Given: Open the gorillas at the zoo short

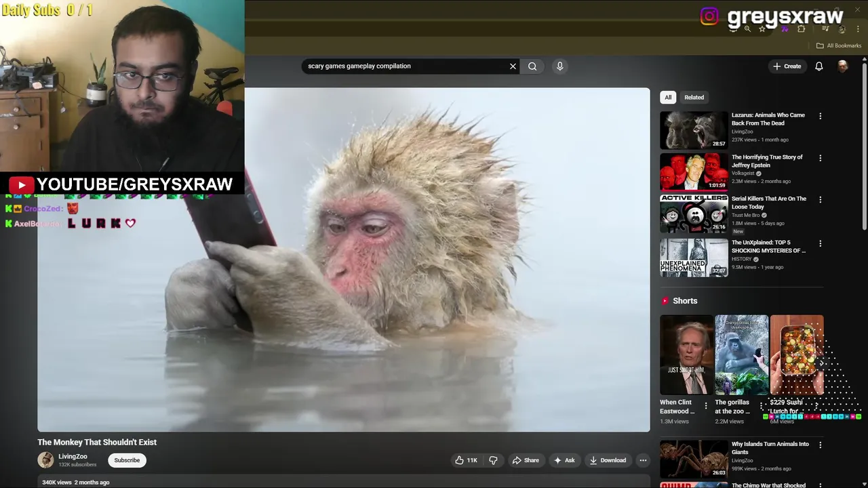Looking at the screenshot, I should (741, 354).
